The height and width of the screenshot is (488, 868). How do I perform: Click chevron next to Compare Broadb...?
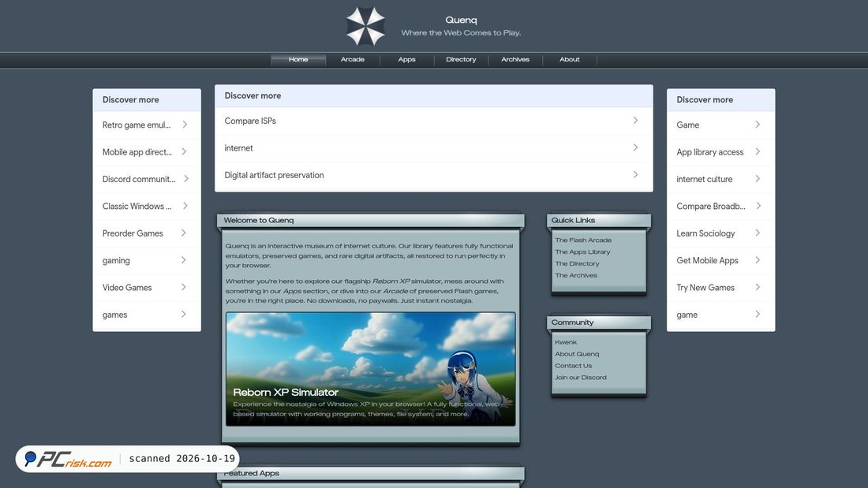[x=758, y=206]
